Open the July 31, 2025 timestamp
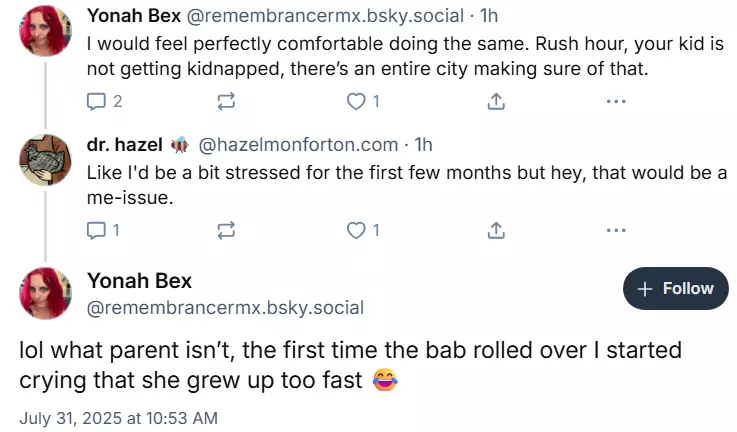 click(118, 418)
